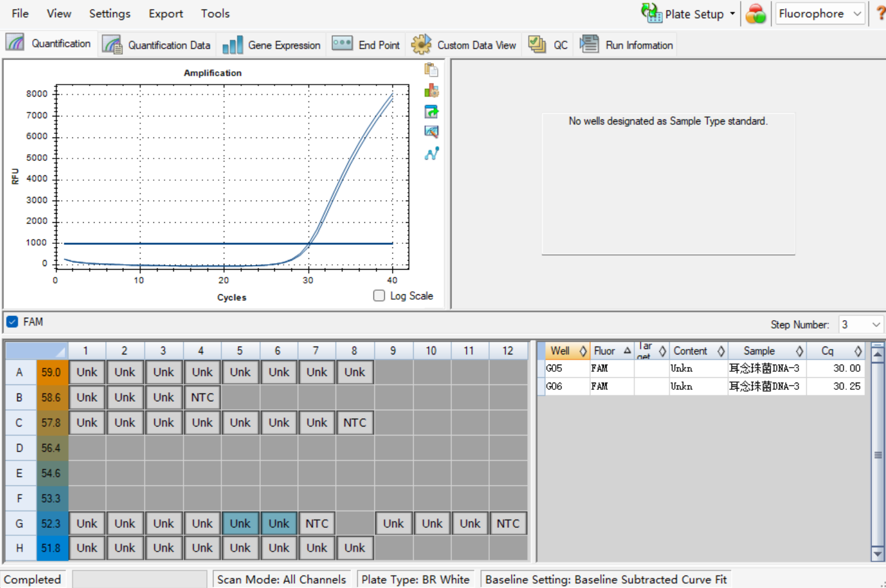Toggle well A1 Unk
The width and height of the screenshot is (886, 588).
[x=87, y=372]
